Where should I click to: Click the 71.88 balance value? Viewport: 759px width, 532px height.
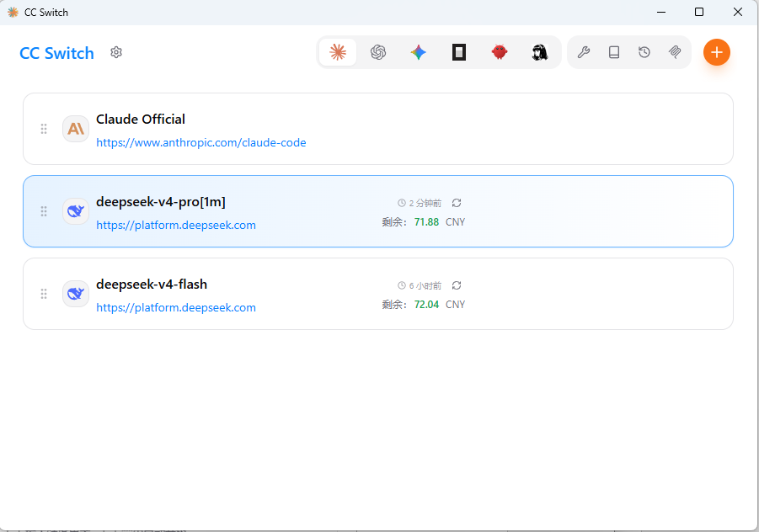pyautogui.click(x=426, y=222)
